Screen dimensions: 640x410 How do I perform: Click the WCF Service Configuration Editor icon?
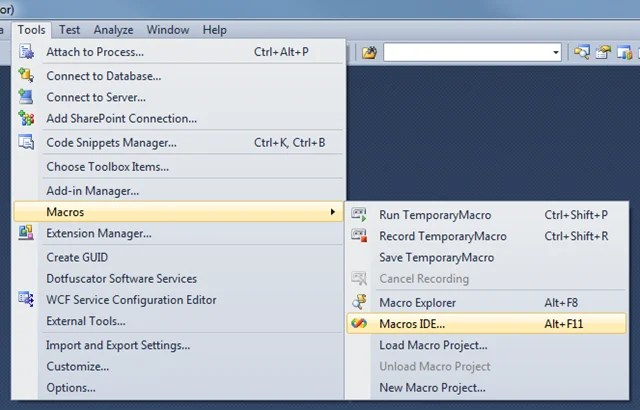(26, 299)
